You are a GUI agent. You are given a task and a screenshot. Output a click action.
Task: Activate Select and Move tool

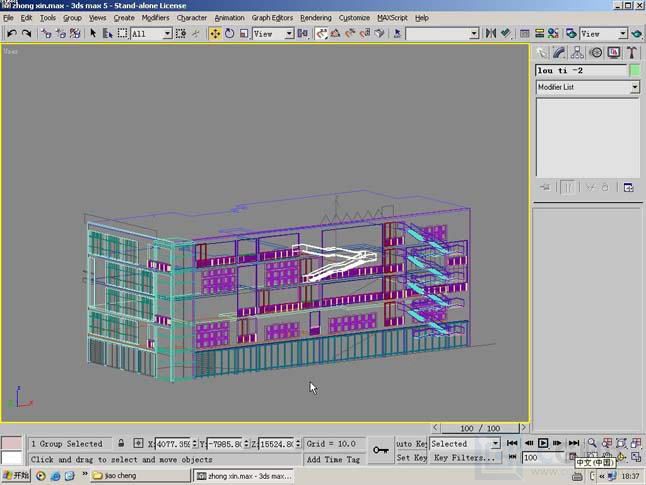215,33
